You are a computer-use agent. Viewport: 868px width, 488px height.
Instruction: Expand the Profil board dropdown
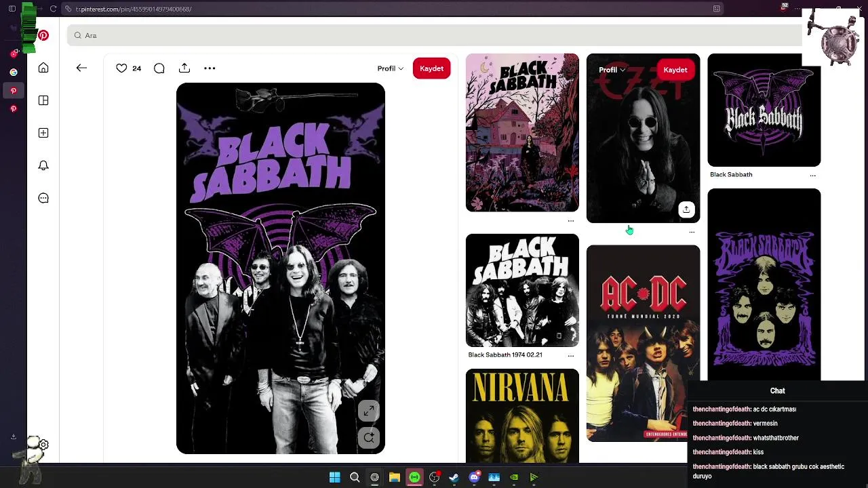391,68
